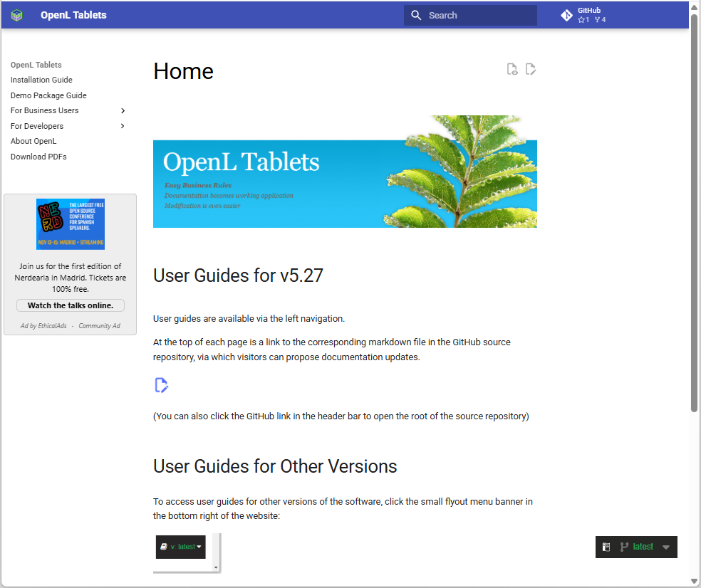Select For Developers in navigation
This screenshot has width=701, height=588.
tap(37, 126)
